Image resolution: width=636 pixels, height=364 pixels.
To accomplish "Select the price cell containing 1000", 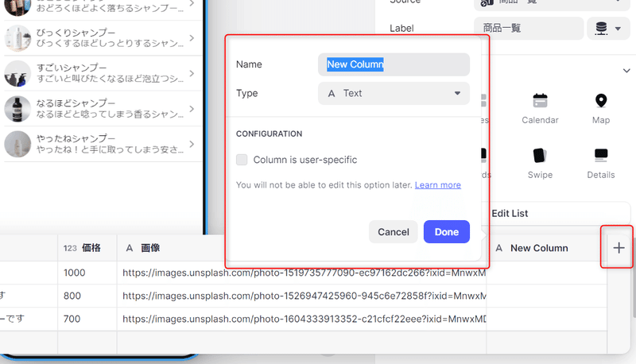I will point(87,273).
